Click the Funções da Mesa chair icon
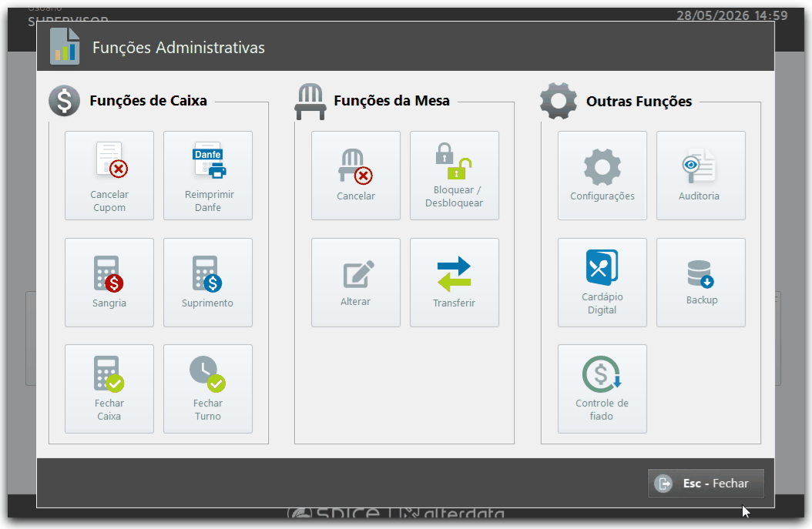812x529 pixels. [310, 102]
